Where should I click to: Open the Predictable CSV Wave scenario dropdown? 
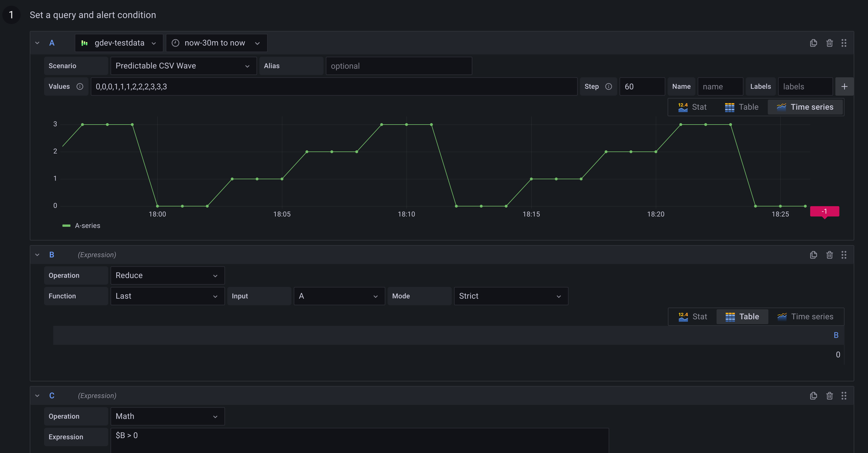(x=184, y=66)
